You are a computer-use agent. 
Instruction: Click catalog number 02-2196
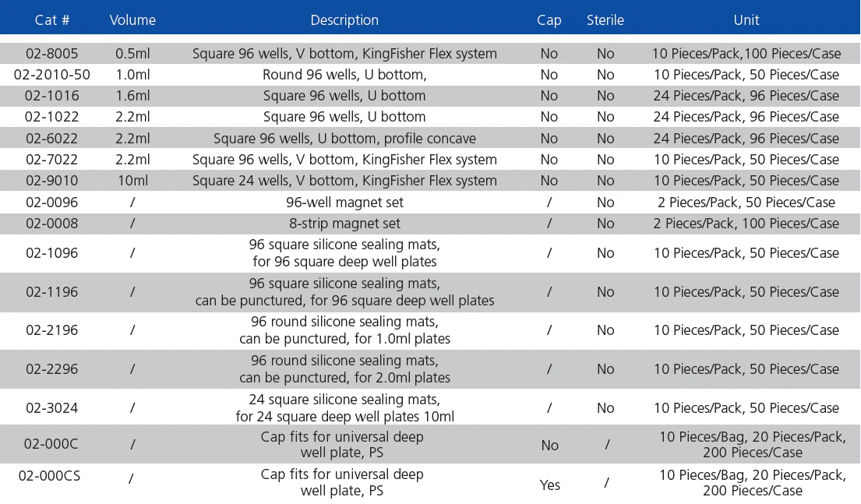coord(51,330)
